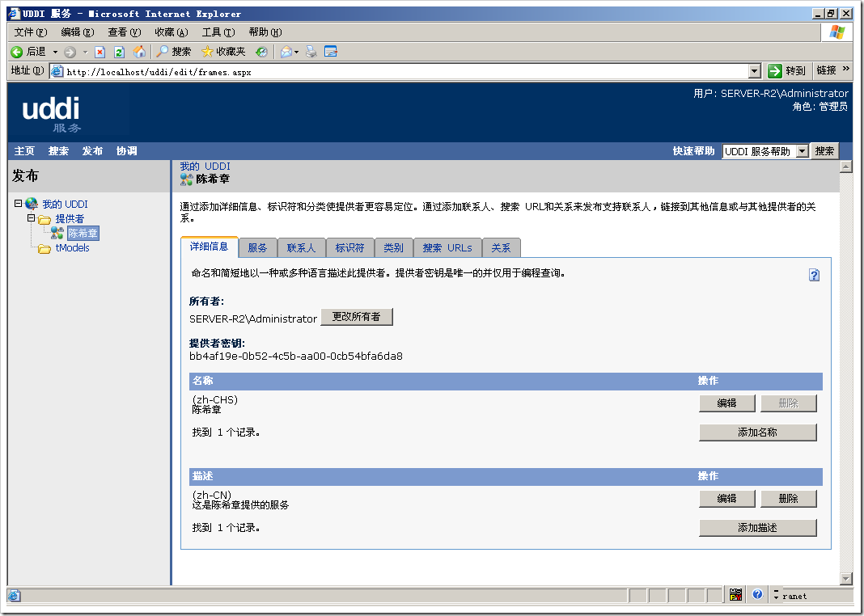The image size is (864, 616).
Task: Click the 我的 UDDI breadcrumb link
Action: tap(205, 167)
